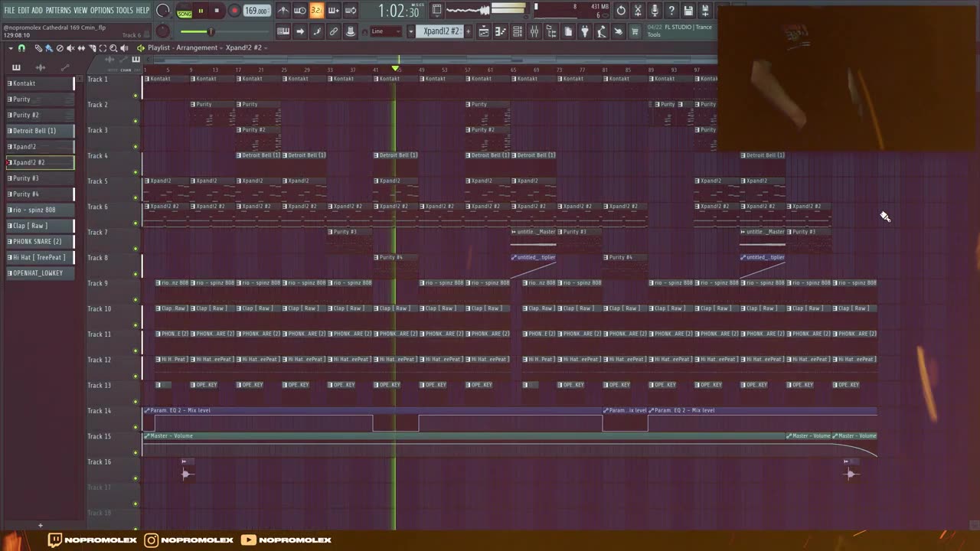
Task: Enable typing keyboard to piano
Action: coord(283,31)
